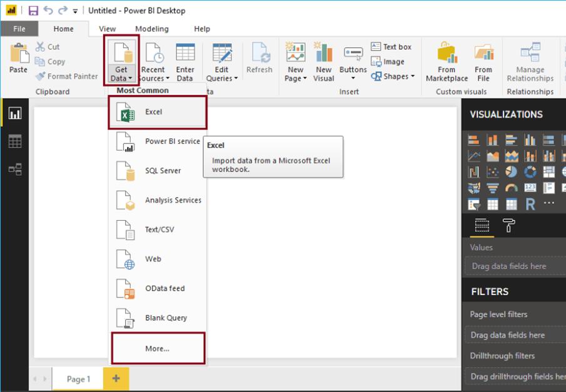This screenshot has height=392, width=566.
Task: Click the Undo arrow icon
Action: (48, 10)
